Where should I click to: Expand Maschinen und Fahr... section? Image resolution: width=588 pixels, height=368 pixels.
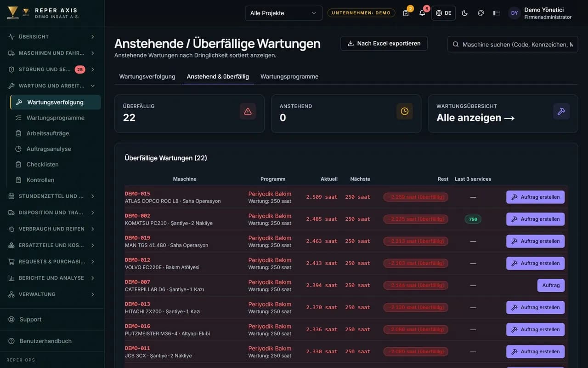(x=52, y=53)
